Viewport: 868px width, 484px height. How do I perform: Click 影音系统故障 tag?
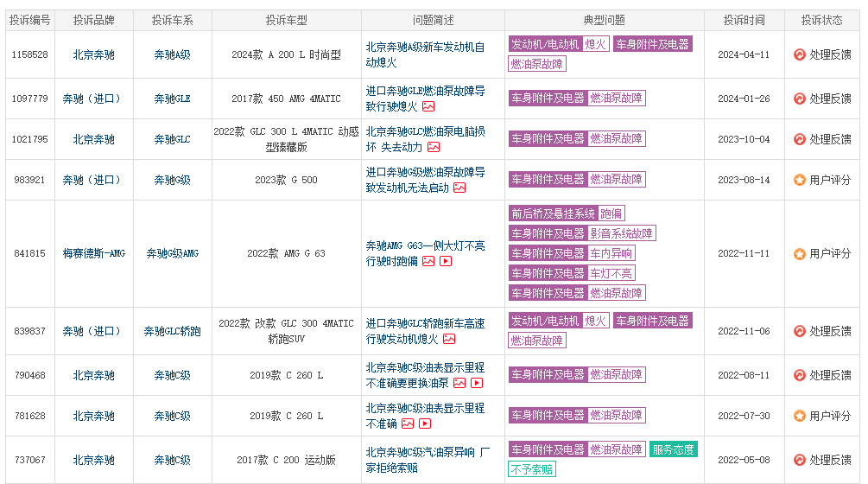[621, 233]
